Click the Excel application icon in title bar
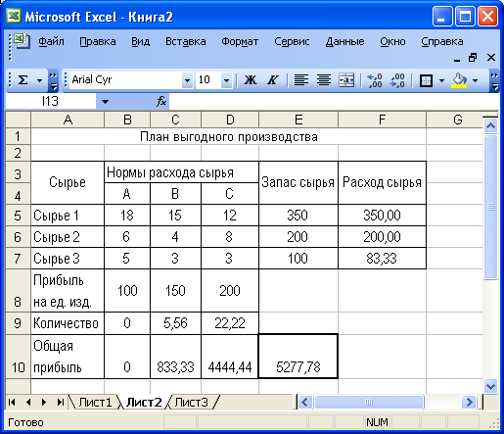Viewport: 504px width, 434px height. pos(14,16)
